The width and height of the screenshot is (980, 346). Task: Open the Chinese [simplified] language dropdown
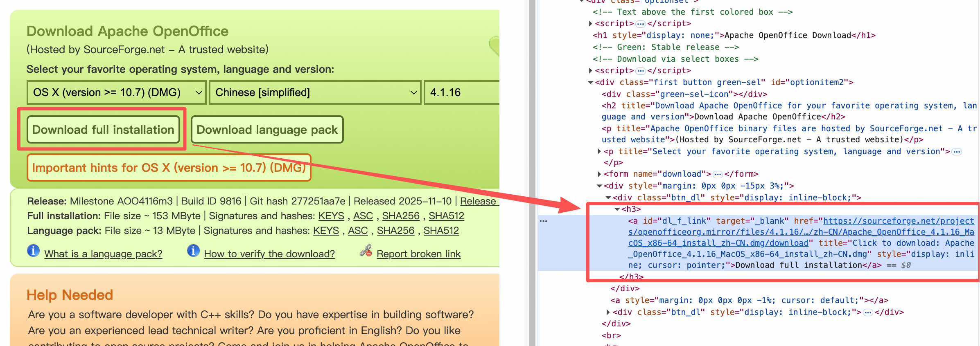pos(315,92)
